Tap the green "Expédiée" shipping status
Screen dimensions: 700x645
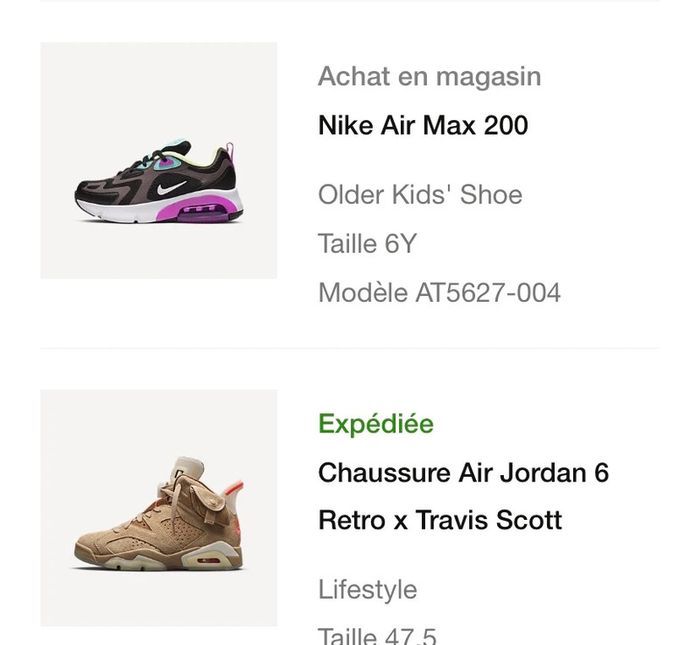point(376,424)
